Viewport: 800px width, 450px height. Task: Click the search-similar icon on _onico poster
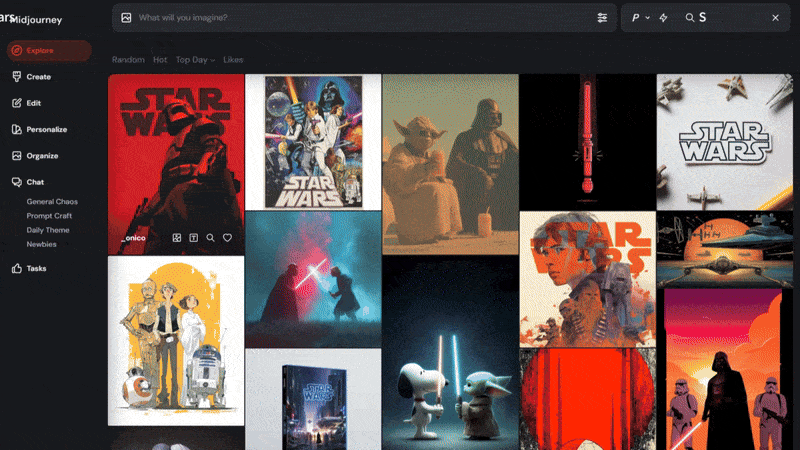coord(210,238)
